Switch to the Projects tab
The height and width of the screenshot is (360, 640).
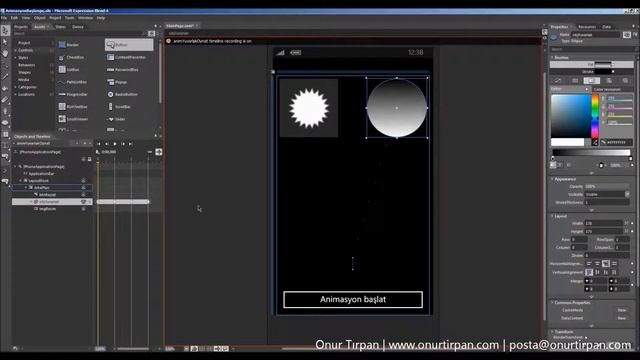coord(20,27)
